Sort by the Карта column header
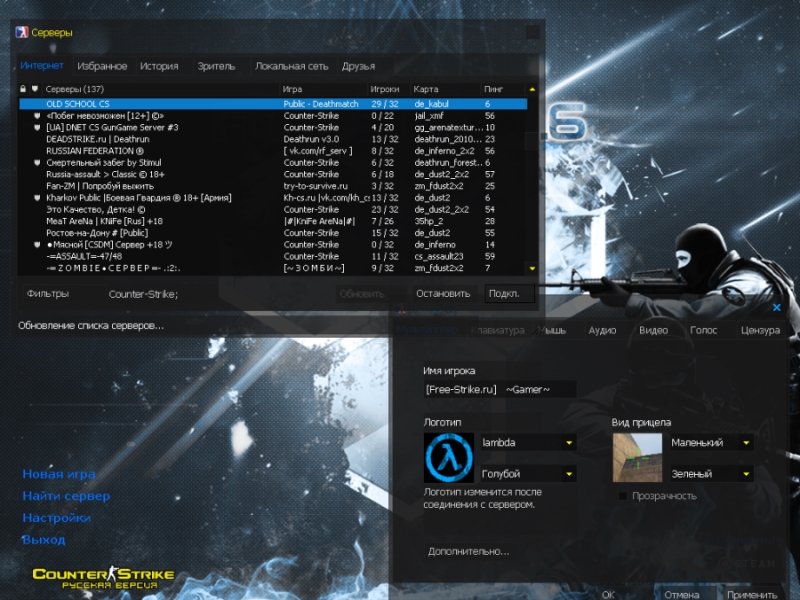The height and width of the screenshot is (600, 800). point(445,89)
